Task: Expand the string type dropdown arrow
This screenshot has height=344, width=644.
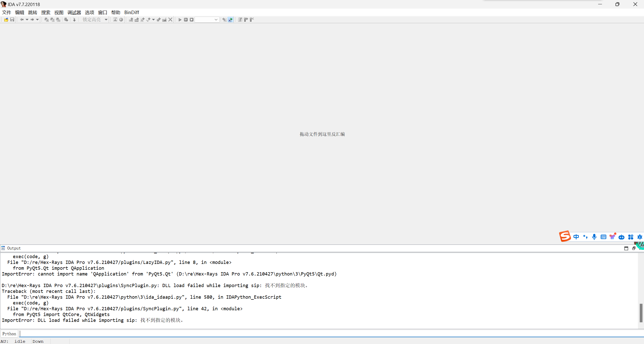Action: [x=153, y=20]
